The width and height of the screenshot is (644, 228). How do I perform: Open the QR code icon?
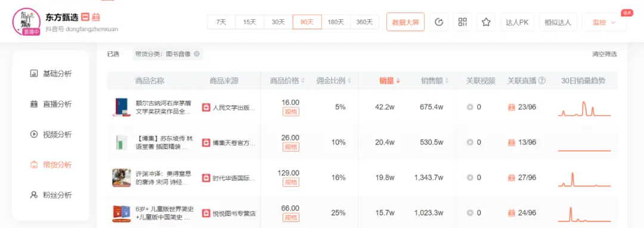coord(463,22)
